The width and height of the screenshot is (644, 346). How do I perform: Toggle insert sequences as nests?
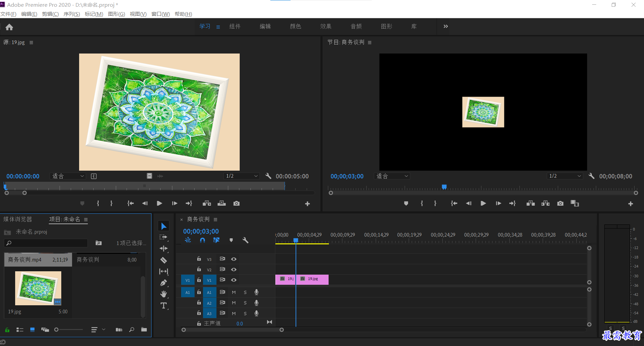point(188,240)
